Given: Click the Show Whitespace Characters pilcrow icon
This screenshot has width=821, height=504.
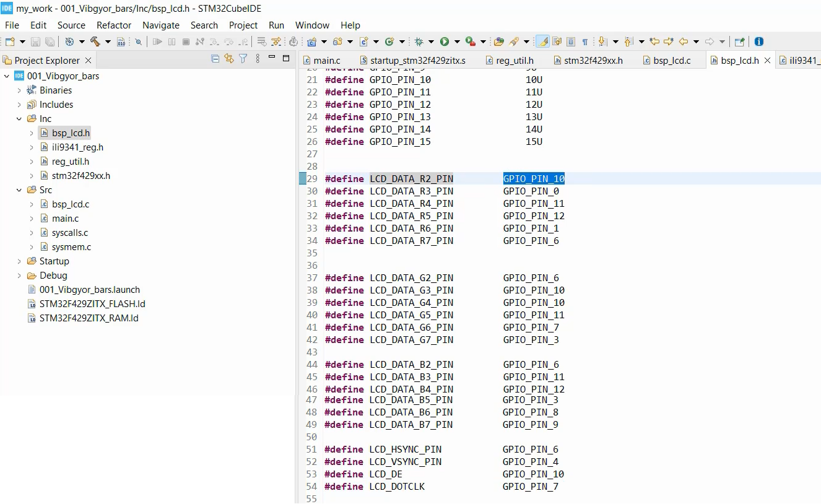Looking at the screenshot, I should click(585, 41).
